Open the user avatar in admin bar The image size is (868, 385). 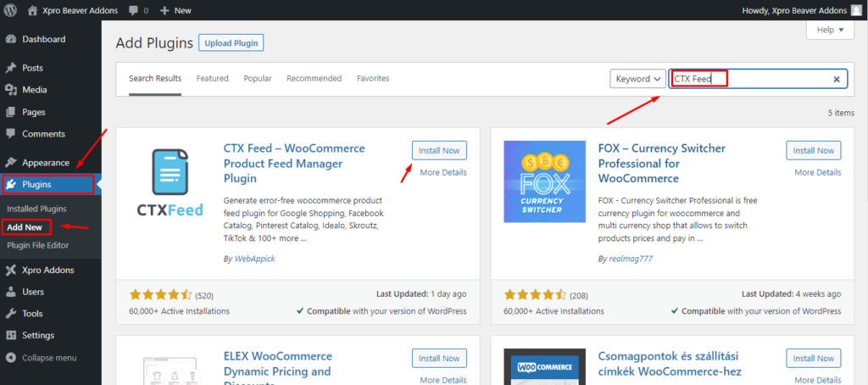(857, 10)
